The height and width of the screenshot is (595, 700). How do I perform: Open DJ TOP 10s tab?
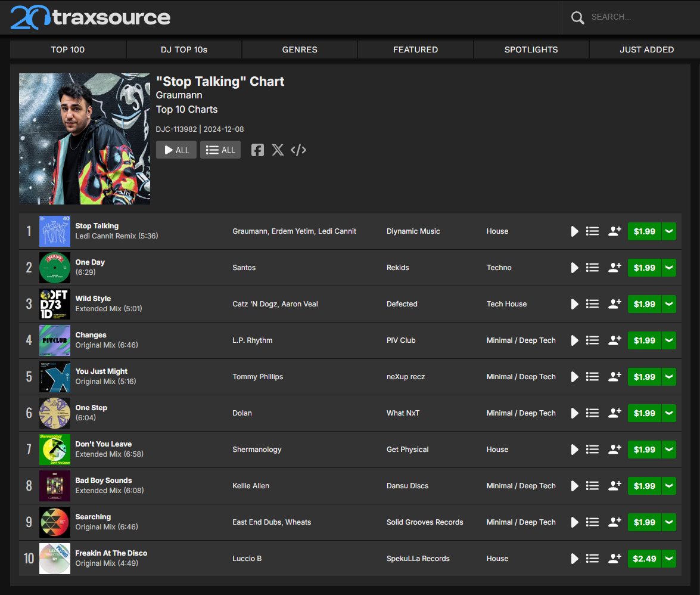184,49
